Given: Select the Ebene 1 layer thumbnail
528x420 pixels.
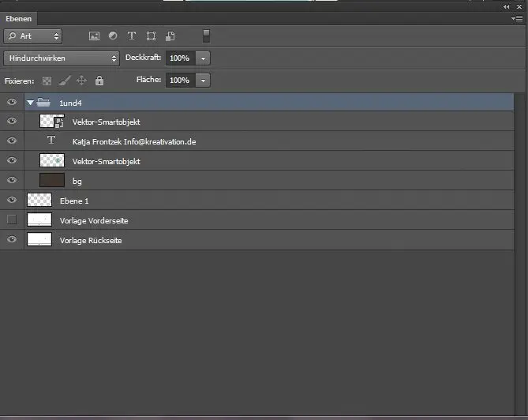Looking at the screenshot, I should (39, 200).
